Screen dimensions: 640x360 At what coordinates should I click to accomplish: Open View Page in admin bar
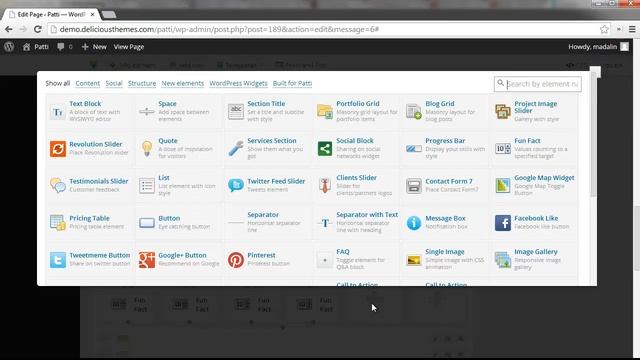coord(129,47)
